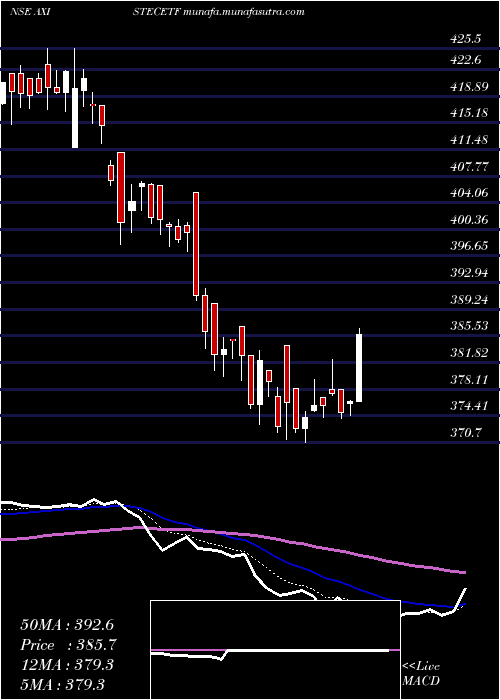Click the NSE AXI ticker title text

30,11
